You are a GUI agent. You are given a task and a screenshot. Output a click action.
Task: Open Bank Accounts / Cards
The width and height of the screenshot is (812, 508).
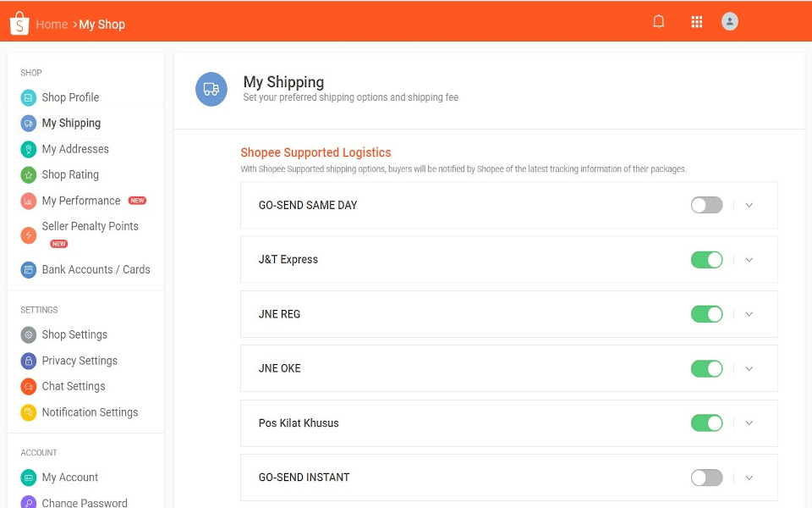pyautogui.click(x=96, y=269)
